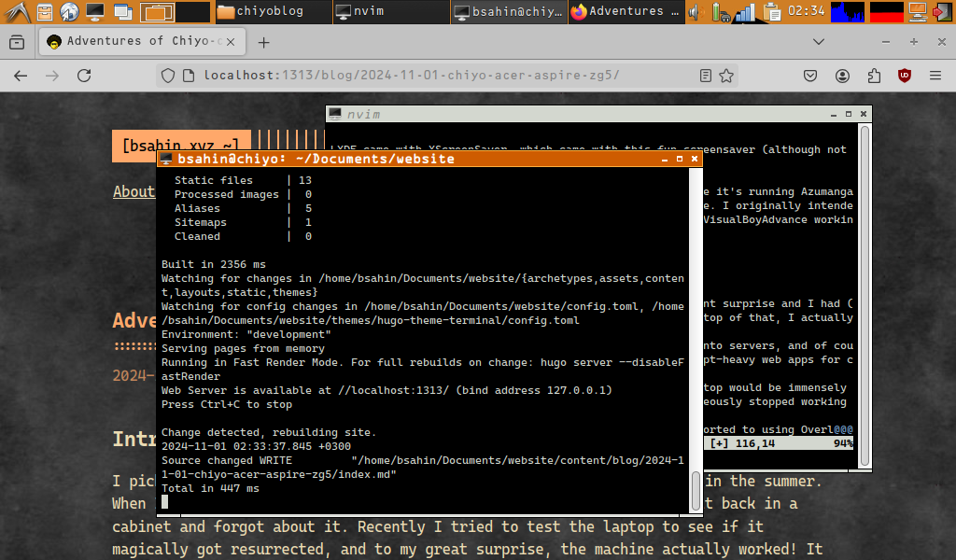Click the iconify all windows panel icon
956x560 pixels.
123,11
